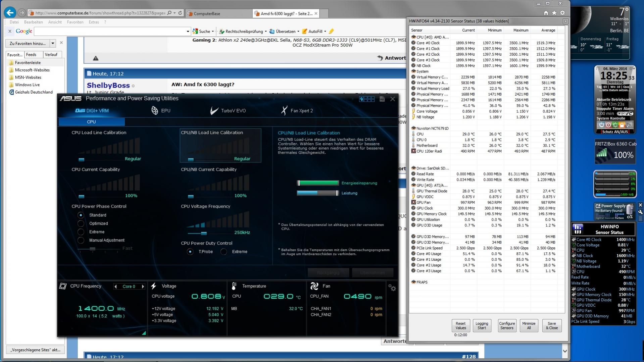Screen dimensions: 644x362
Task: Open the address bar URL dropdown arrow
Action: coord(175,13)
